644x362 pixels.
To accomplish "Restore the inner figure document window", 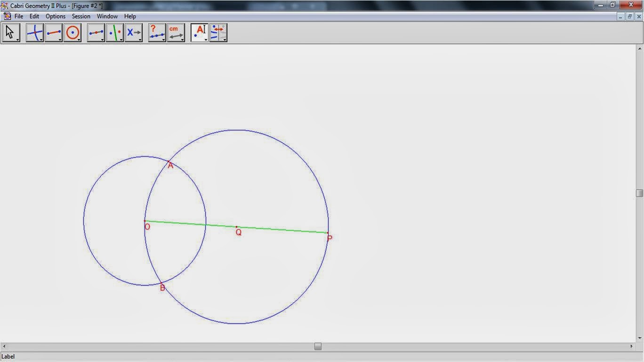I will tap(630, 16).
